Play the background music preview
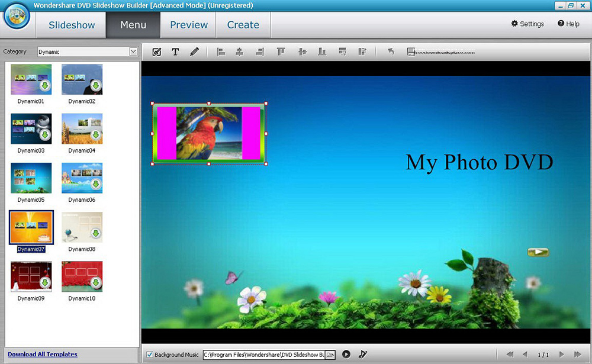The image size is (592, 364). pos(346,355)
